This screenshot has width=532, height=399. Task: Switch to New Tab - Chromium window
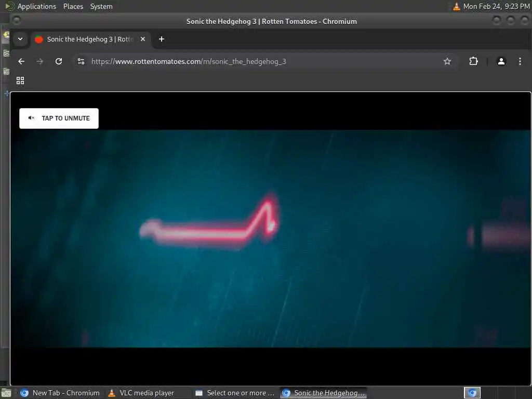coord(60,393)
